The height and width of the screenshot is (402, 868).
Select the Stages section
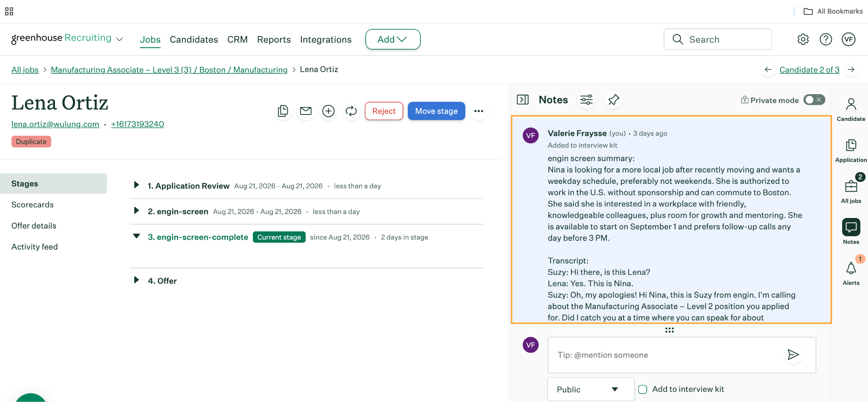click(53, 184)
